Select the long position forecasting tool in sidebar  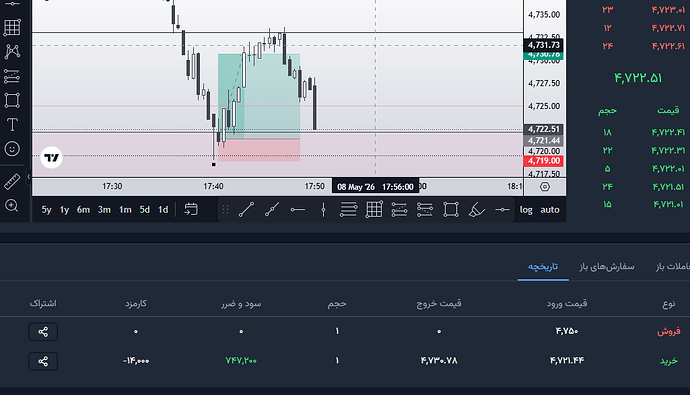coord(12,76)
